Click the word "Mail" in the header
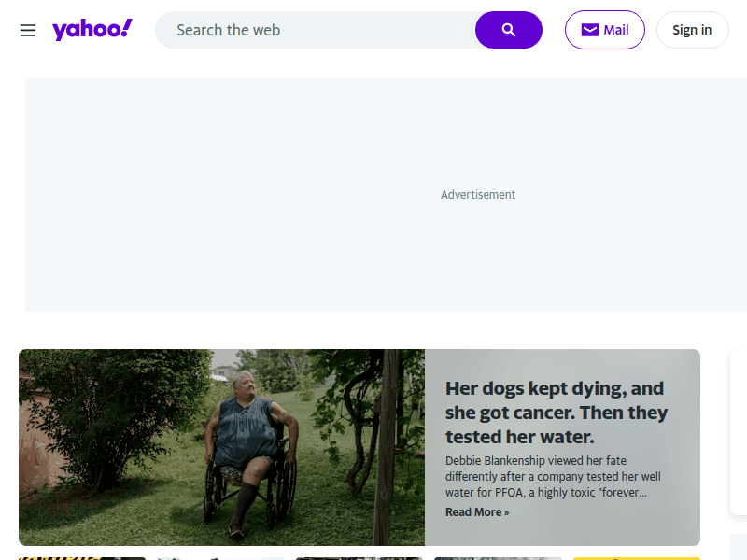This screenshot has height=560, width=747. [616, 30]
